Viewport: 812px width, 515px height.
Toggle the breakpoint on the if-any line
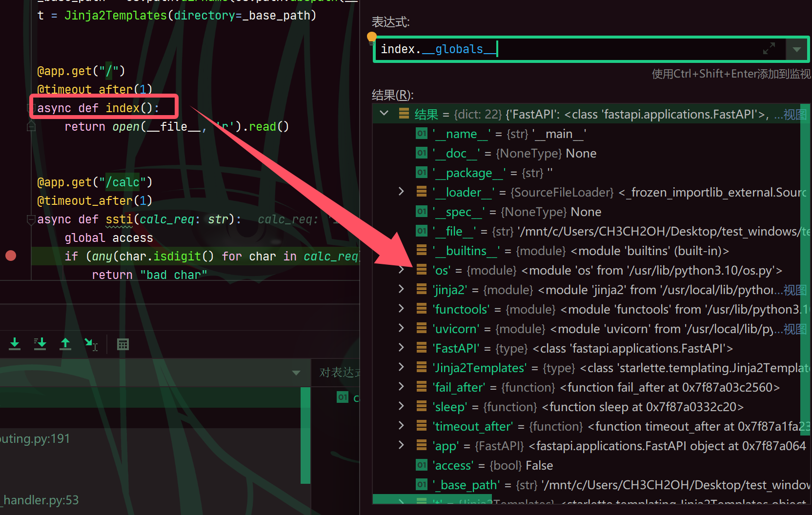(x=11, y=256)
